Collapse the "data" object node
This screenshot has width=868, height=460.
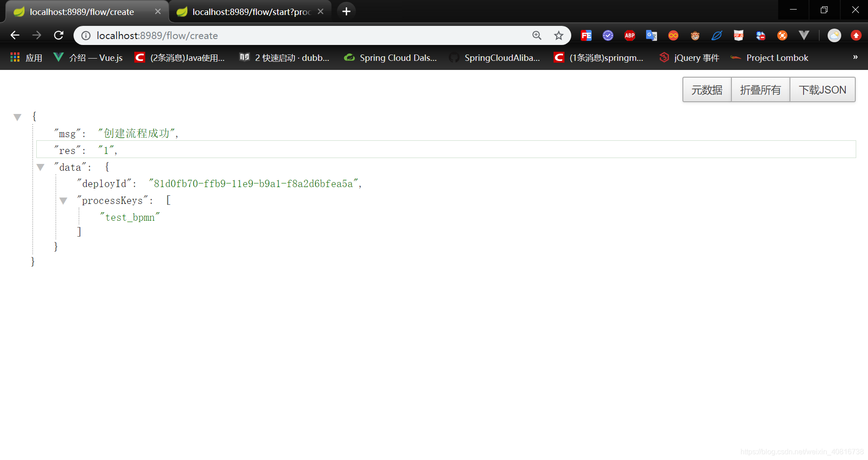point(40,168)
